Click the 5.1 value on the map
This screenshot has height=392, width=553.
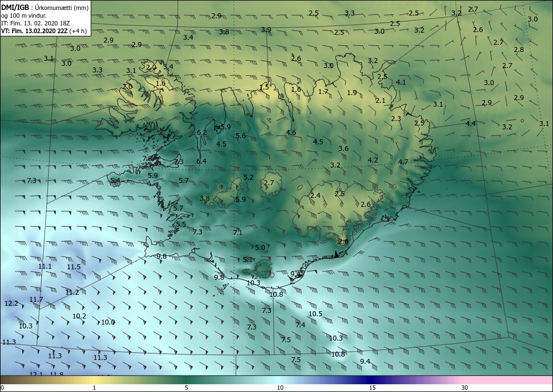click(x=248, y=259)
